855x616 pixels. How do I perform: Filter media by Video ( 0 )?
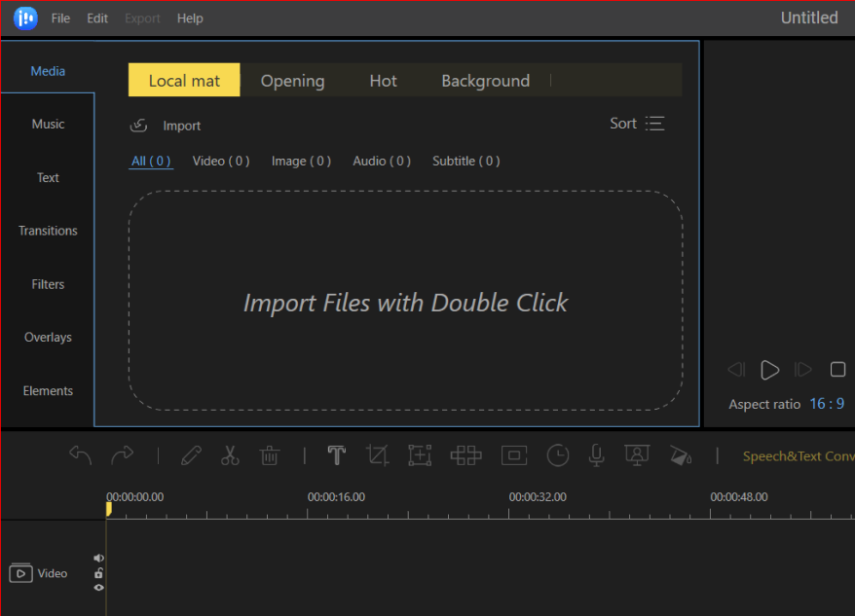[221, 161]
